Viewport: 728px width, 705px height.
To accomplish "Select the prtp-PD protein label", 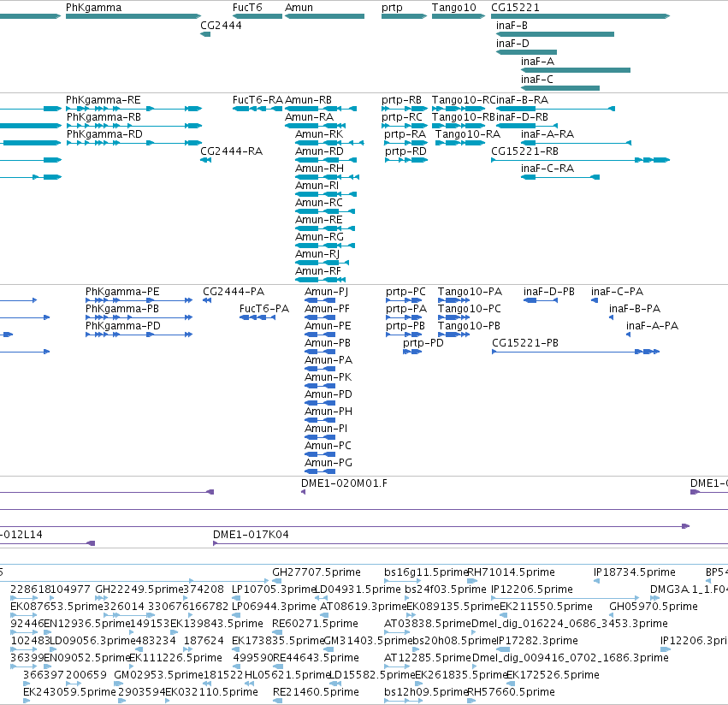I will point(423,343).
